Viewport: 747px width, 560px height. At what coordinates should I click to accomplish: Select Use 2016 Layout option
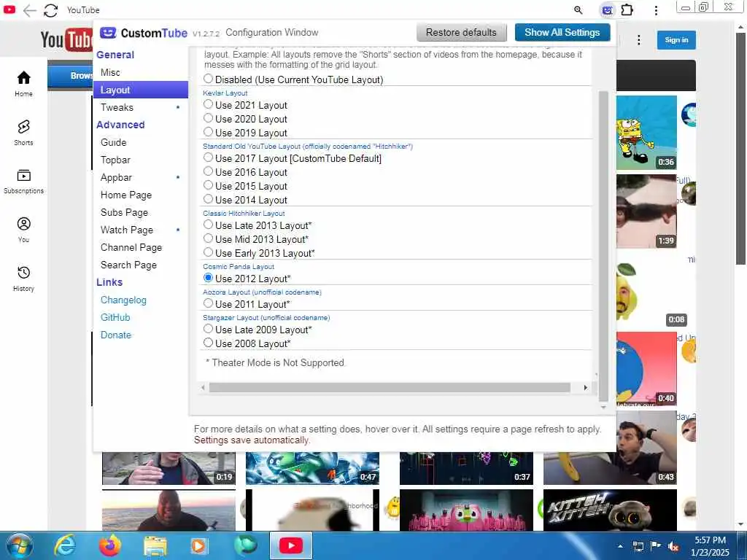coord(208,171)
